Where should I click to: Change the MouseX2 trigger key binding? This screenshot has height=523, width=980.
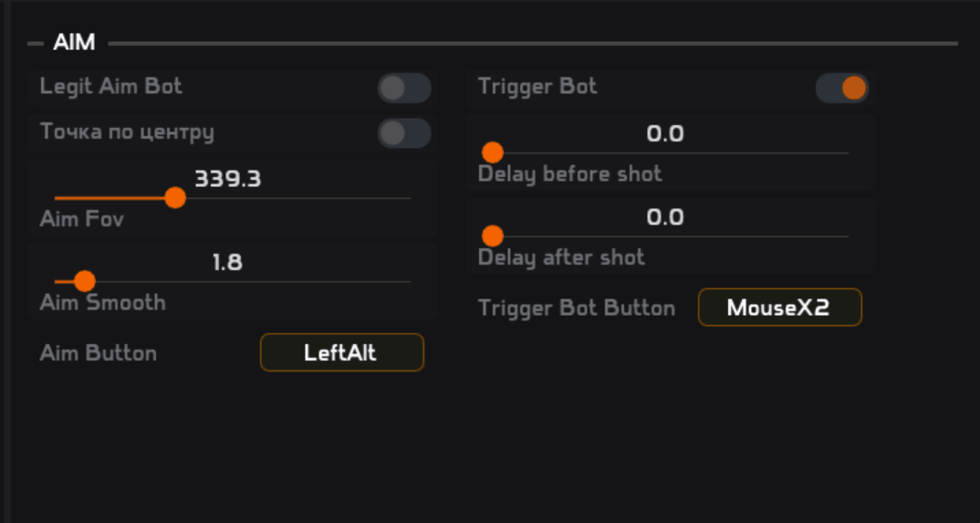pyautogui.click(x=779, y=308)
